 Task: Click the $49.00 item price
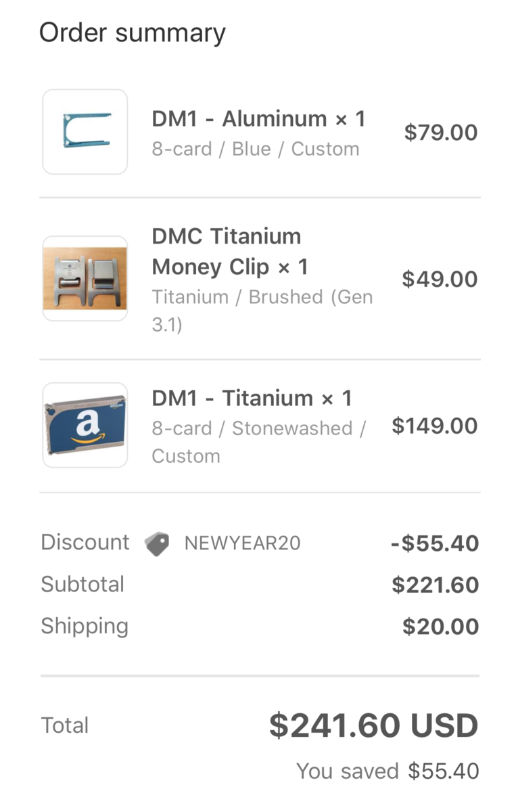(440, 279)
